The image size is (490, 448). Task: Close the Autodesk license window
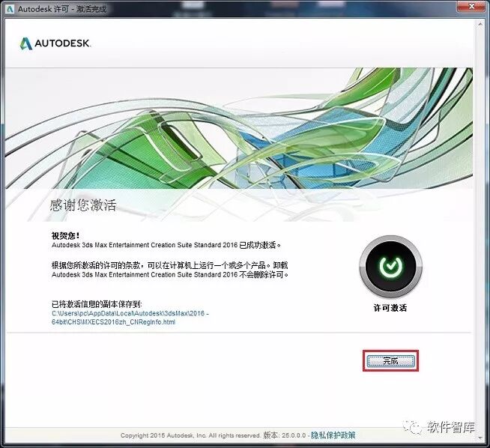coord(472,6)
